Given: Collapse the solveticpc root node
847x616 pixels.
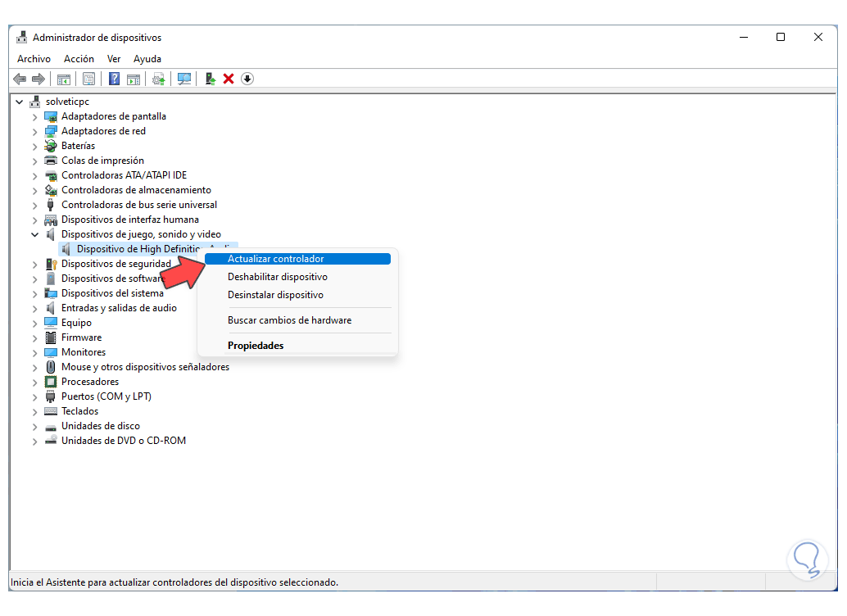Looking at the screenshot, I should click(20, 102).
